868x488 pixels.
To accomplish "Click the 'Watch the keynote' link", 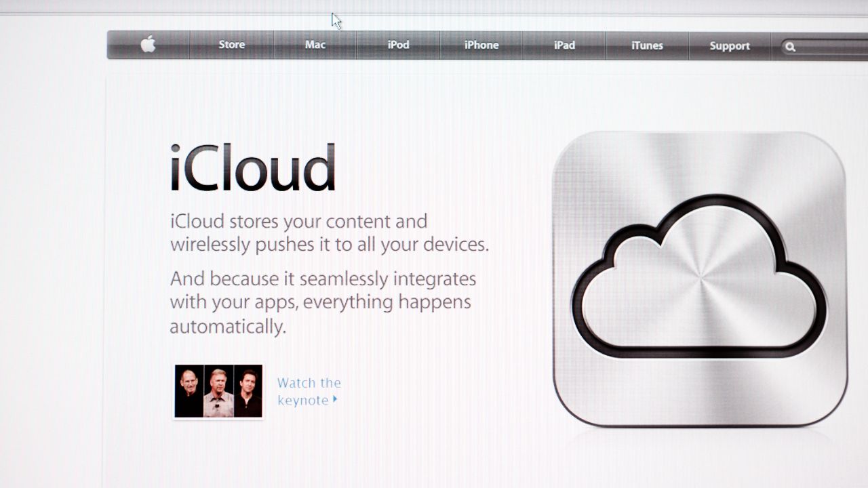I will [309, 391].
